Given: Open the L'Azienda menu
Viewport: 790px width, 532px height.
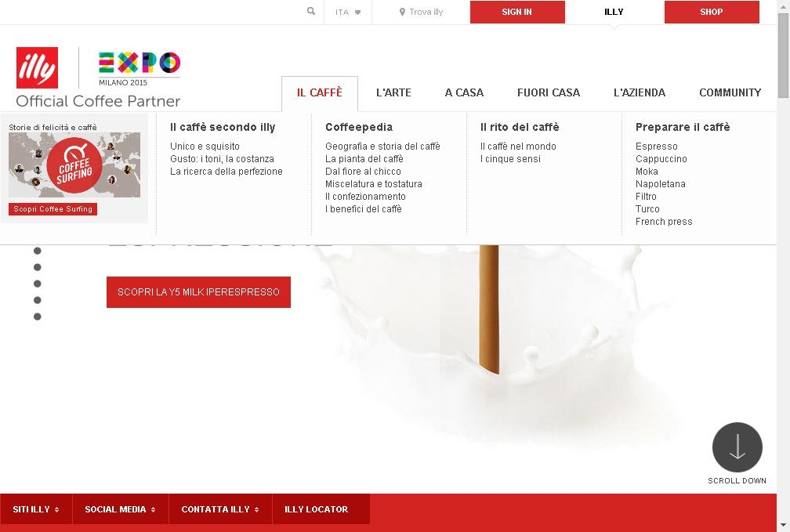Looking at the screenshot, I should pyautogui.click(x=640, y=92).
